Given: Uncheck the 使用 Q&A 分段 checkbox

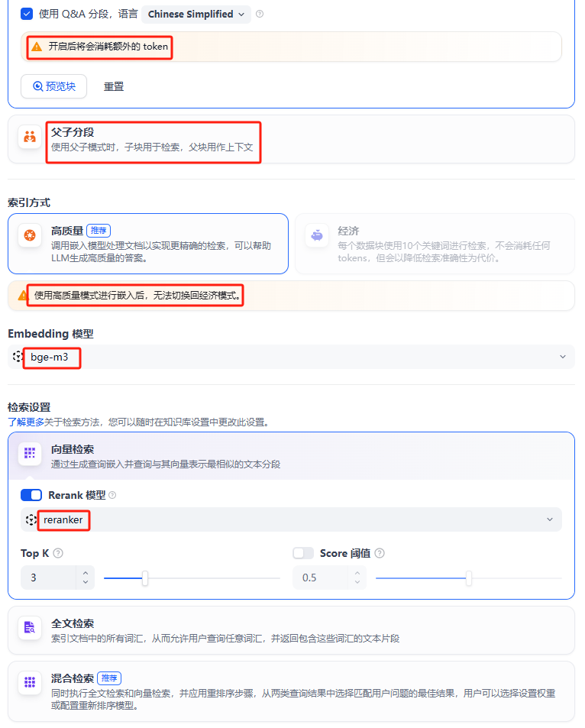Looking at the screenshot, I should coord(27,14).
